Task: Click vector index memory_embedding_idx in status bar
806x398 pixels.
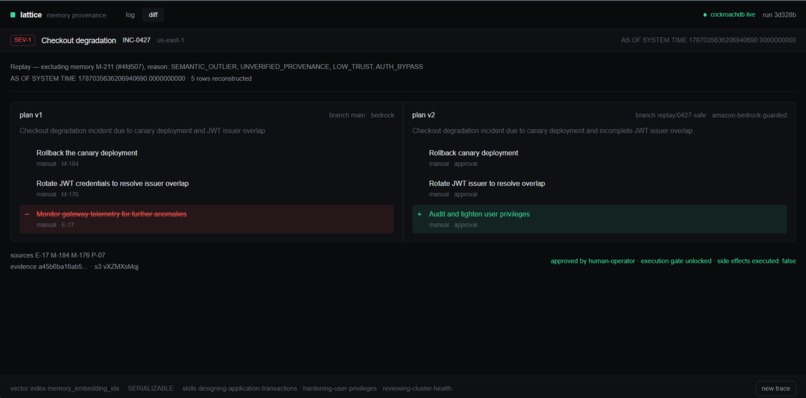Action: pyautogui.click(x=65, y=388)
